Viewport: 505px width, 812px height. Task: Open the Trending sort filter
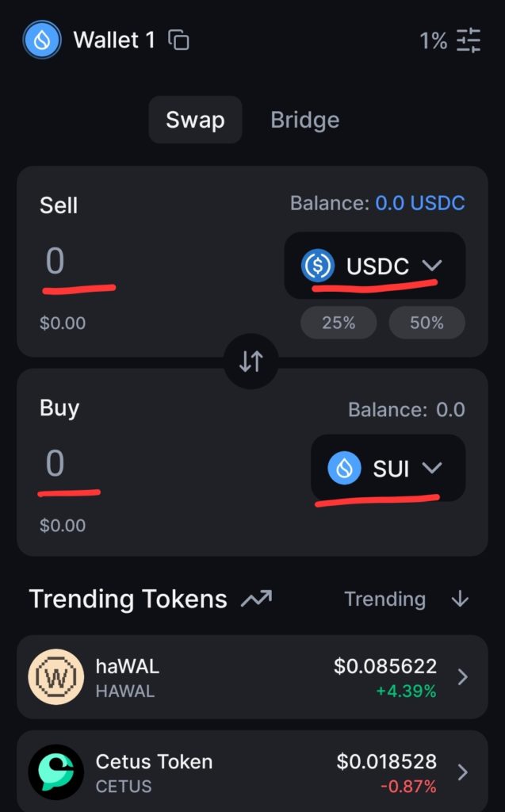[x=384, y=599]
